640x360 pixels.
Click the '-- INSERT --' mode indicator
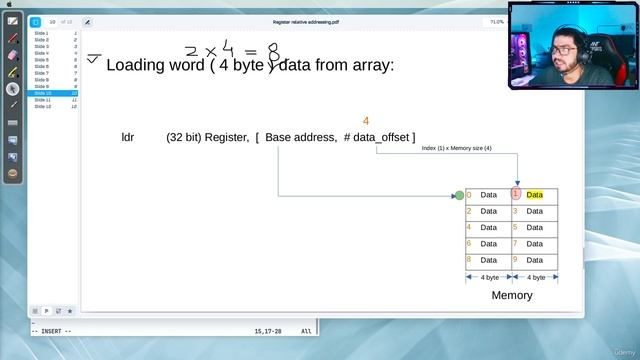click(x=51, y=331)
